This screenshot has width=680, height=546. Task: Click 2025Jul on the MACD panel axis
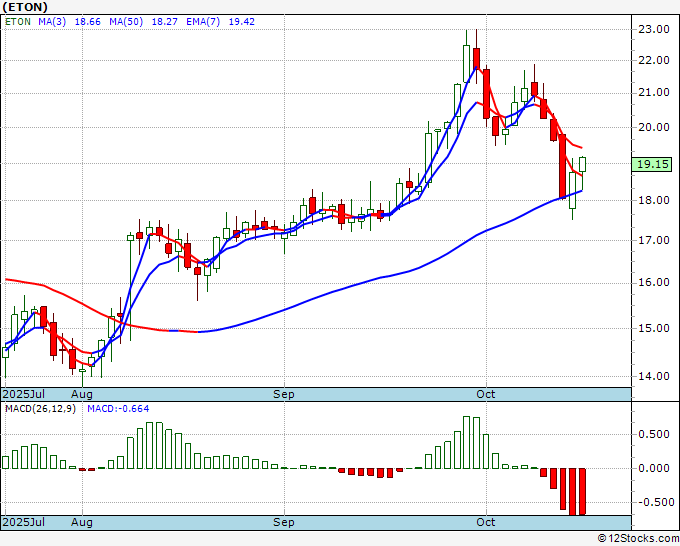click(x=24, y=522)
